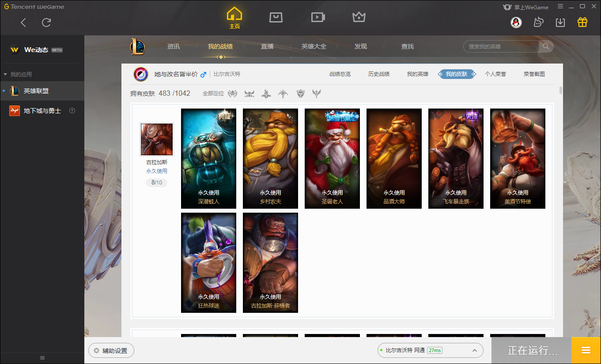Open the 乡村农夫 skin card
601x364 pixels.
pos(270,158)
